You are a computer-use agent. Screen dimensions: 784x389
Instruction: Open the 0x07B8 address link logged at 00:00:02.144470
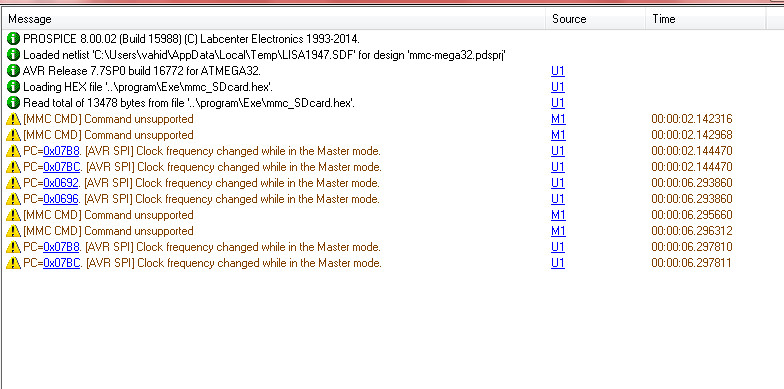click(61, 151)
